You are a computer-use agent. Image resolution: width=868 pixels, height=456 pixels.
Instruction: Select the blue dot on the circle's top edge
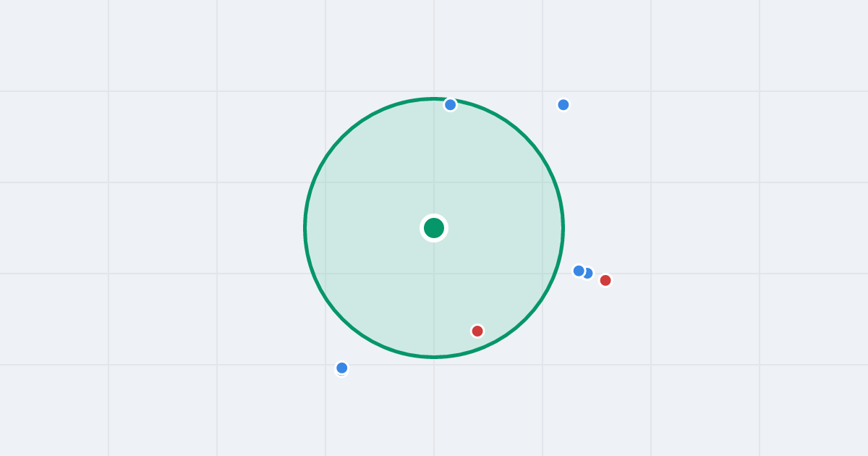450,105
